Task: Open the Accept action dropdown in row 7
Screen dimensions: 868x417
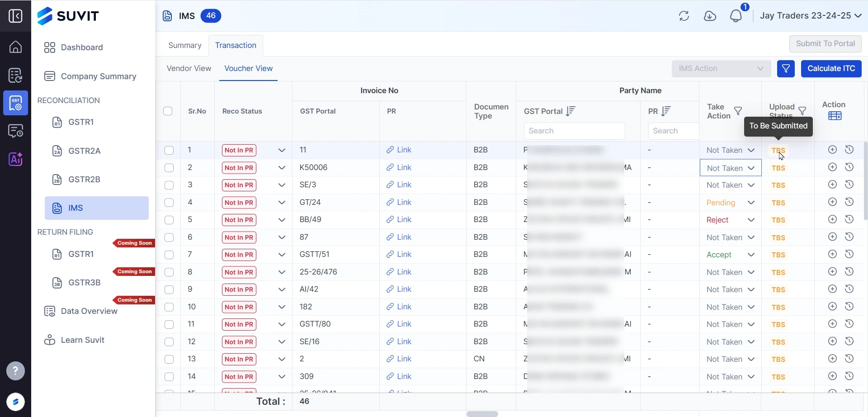Action: tap(731, 255)
